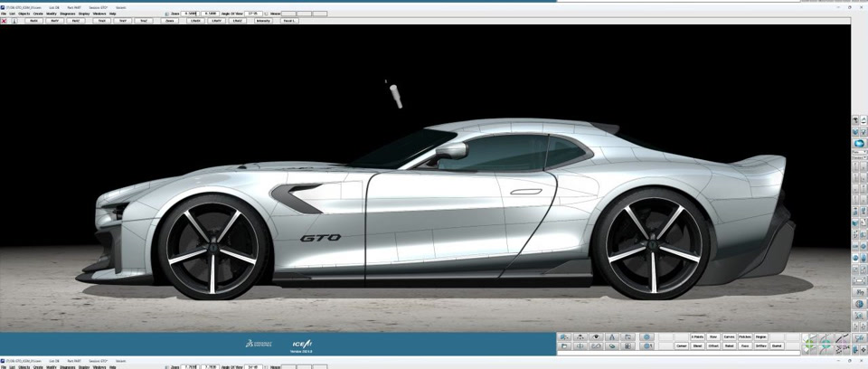Viewport: 868px width, 369px height.
Task: Select the Region filter button
Action: tap(761, 336)
